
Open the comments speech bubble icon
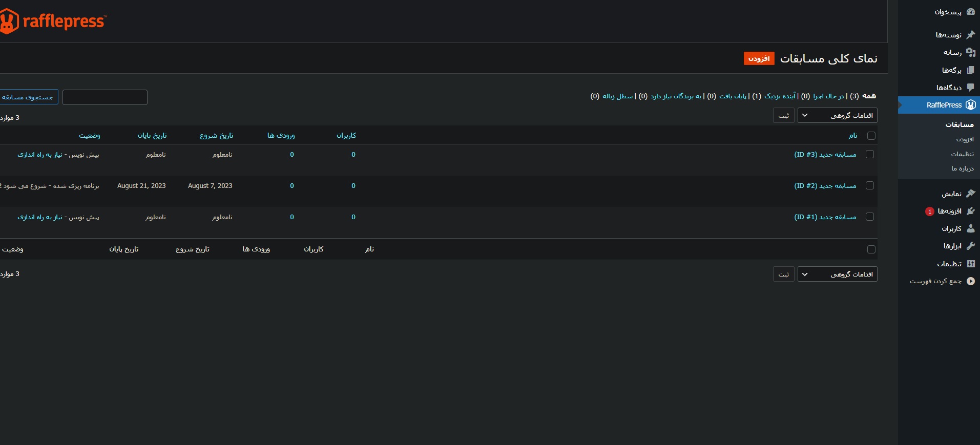970,88
